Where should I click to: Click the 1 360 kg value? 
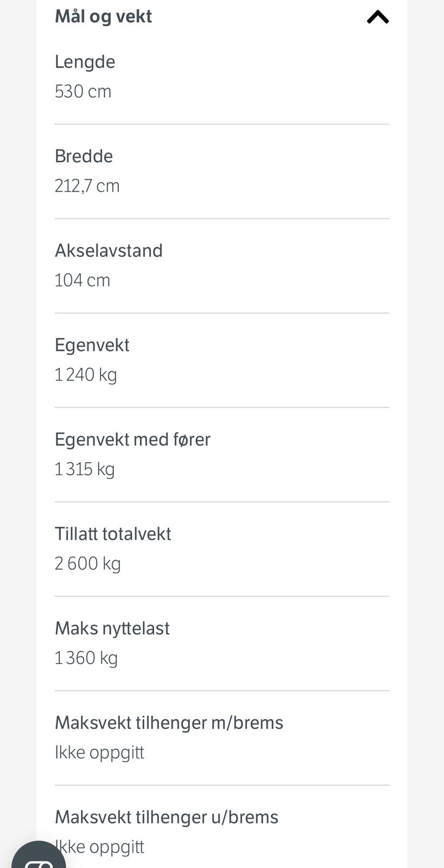[x=86, y=658]
